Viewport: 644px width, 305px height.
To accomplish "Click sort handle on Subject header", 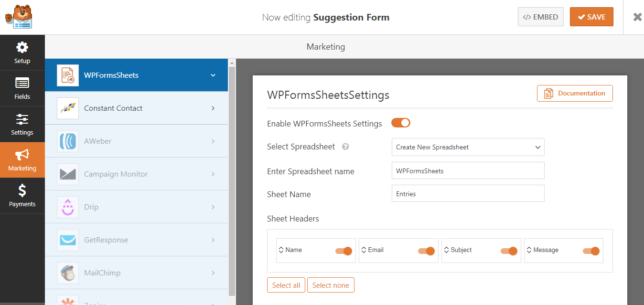I will [x=446, y=250].
